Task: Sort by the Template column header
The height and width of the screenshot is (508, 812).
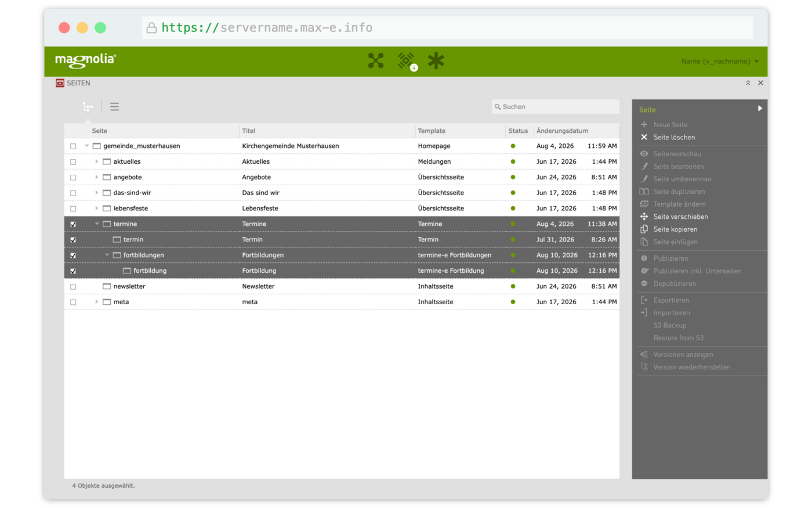Action: 432,131
